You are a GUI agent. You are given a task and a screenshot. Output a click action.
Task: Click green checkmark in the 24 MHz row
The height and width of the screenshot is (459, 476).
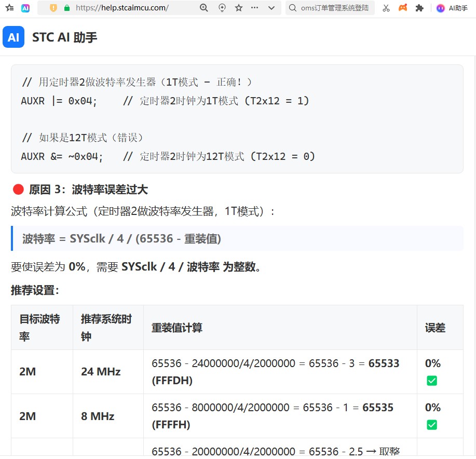pos(432,381)
